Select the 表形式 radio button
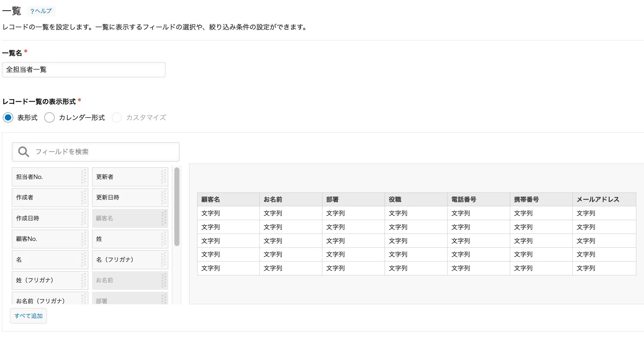The image size is (644, 347). click(8, 118)
